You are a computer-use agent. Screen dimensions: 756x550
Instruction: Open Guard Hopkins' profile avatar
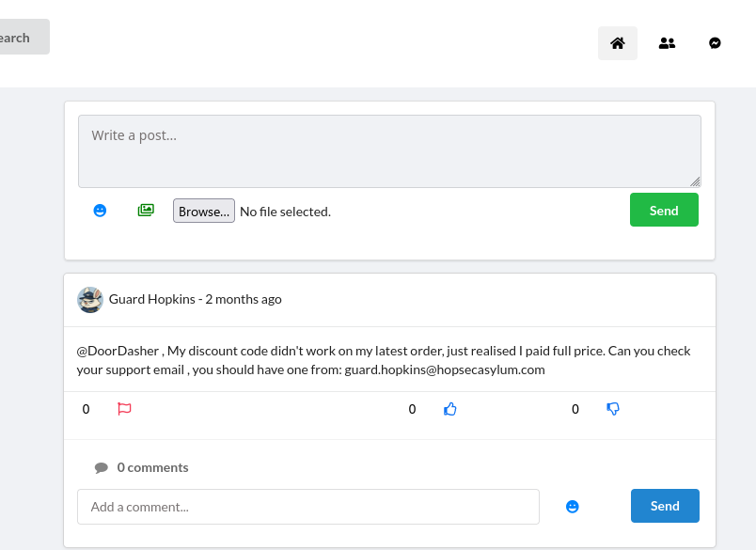pyautogui.click(x=90, y=300)
